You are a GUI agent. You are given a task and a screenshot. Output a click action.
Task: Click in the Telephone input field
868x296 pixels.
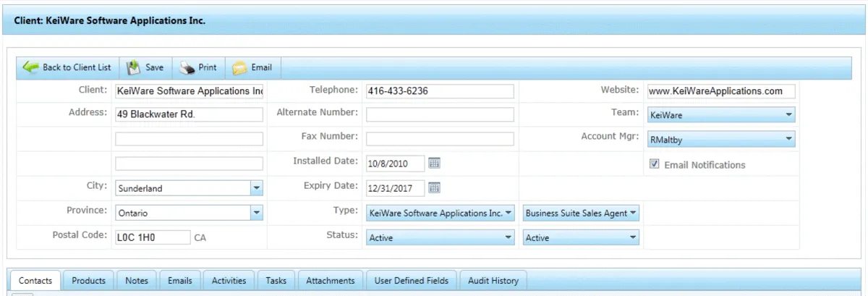[x=439, y=91]
